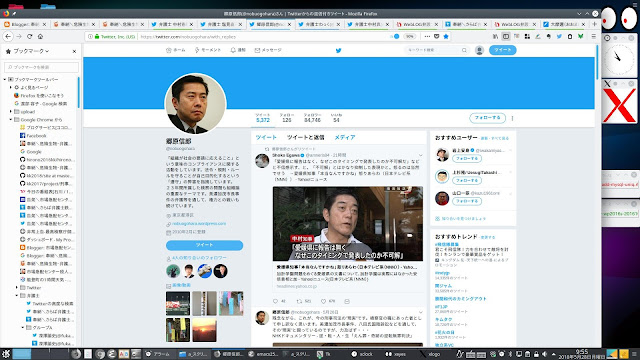Toggle the sidebar view button in toolbar
The height and width of the screenshot is (360, 640).
point(506,36)
